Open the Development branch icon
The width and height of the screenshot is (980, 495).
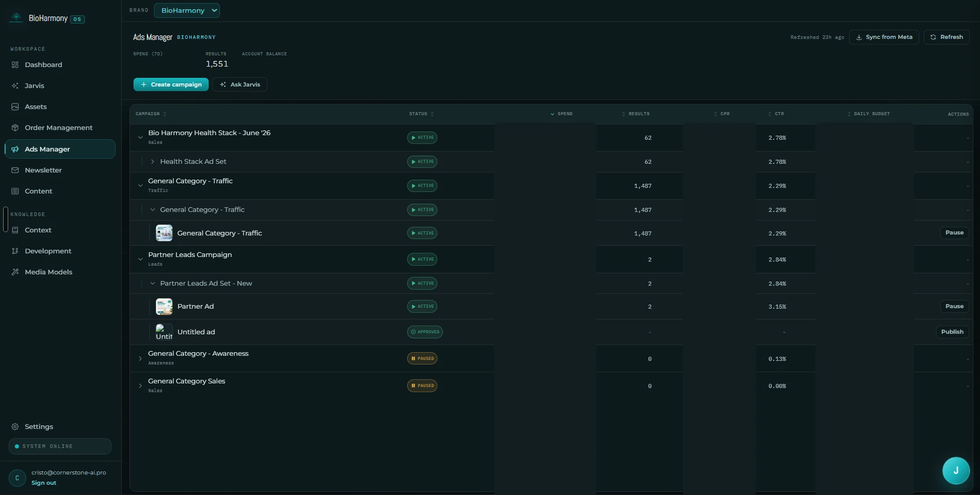click(15, 251)
